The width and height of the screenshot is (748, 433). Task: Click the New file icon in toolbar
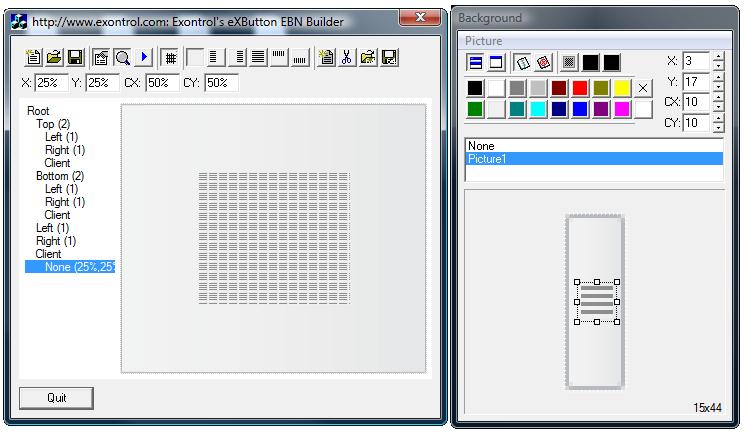(33, 58)
